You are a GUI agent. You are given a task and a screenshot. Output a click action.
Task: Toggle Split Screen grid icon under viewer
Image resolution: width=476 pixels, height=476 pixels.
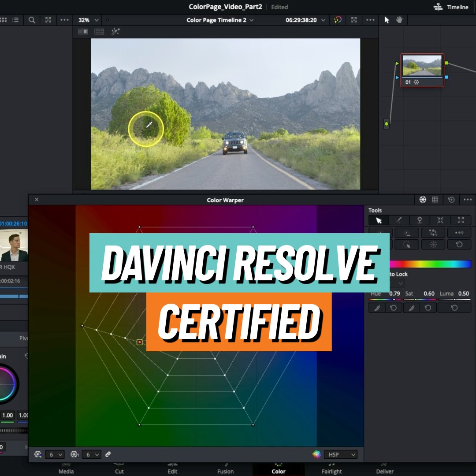99,31
